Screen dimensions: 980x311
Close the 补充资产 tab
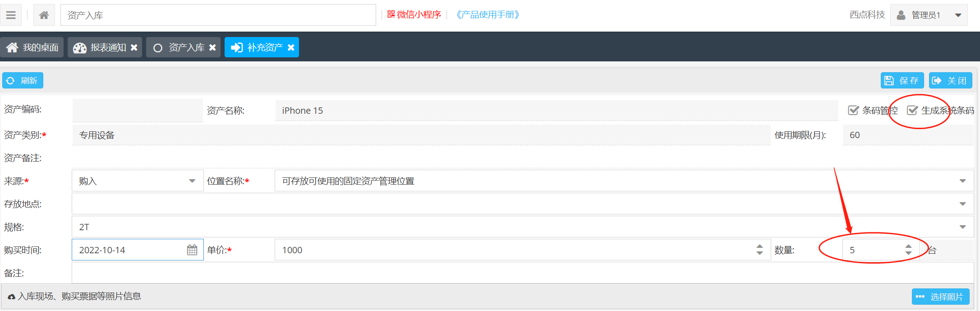(291, 47)
